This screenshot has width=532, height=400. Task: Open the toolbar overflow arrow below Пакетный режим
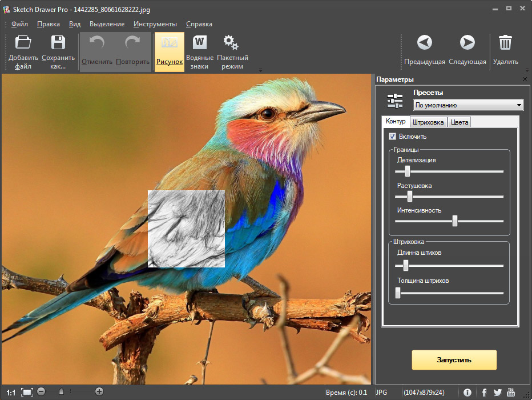[x=260, y=70]
